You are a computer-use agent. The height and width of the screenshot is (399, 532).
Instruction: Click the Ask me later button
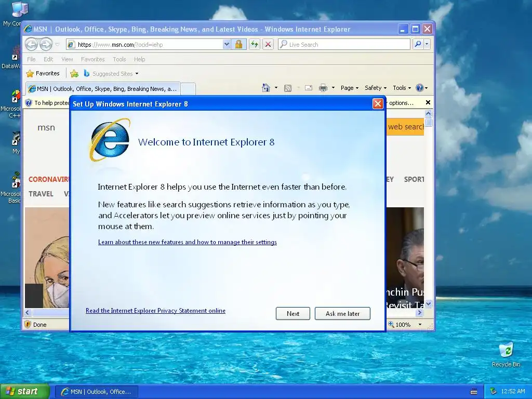click(x=342, y=313)
